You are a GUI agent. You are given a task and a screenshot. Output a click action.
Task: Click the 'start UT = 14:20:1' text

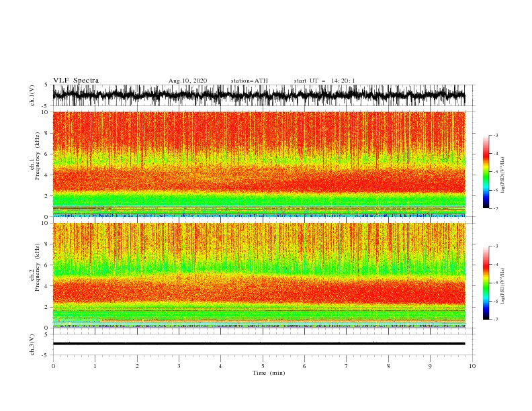(324, 81)
